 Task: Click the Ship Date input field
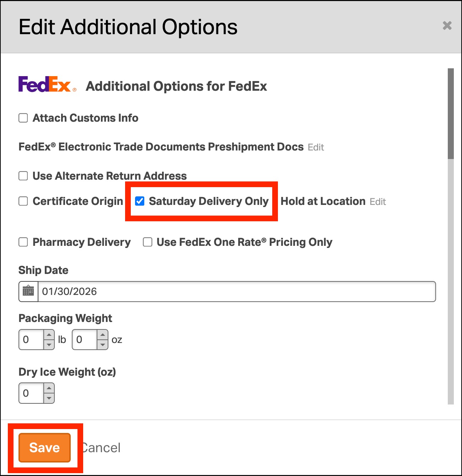pos(236,291)
